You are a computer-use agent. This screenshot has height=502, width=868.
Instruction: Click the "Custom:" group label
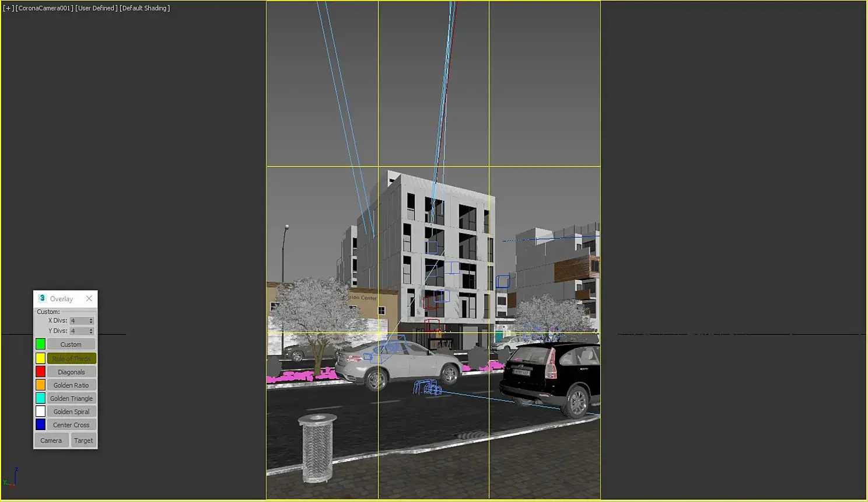[48, 312]
